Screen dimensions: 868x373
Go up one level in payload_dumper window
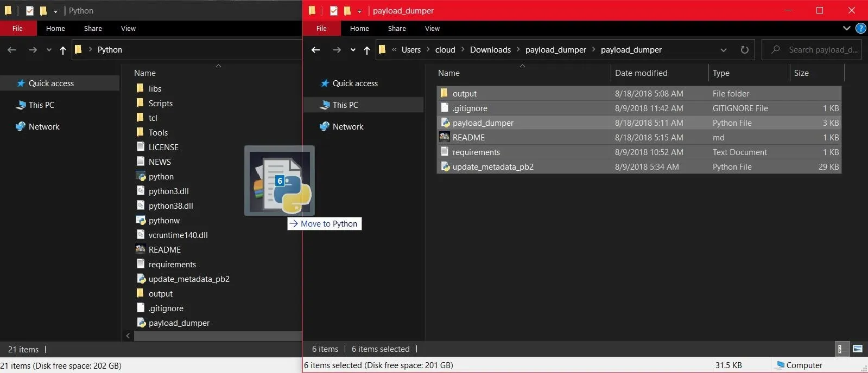tap(367, 50)
